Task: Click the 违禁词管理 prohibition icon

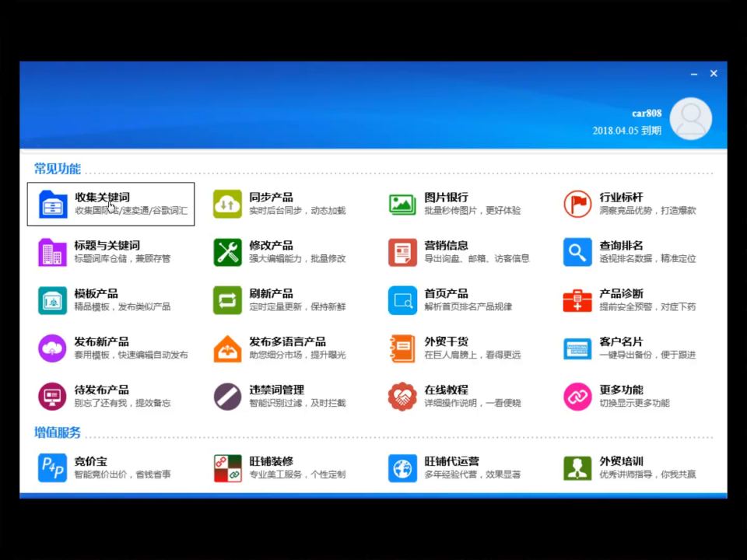Action: 227,396
